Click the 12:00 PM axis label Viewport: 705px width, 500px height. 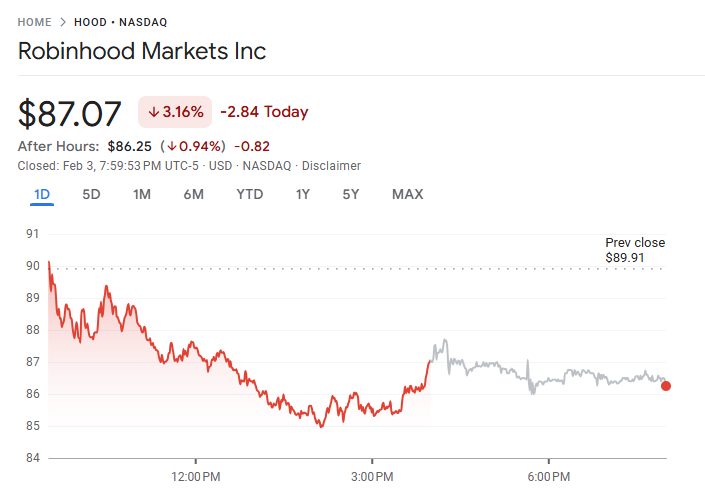click(195, 476)
